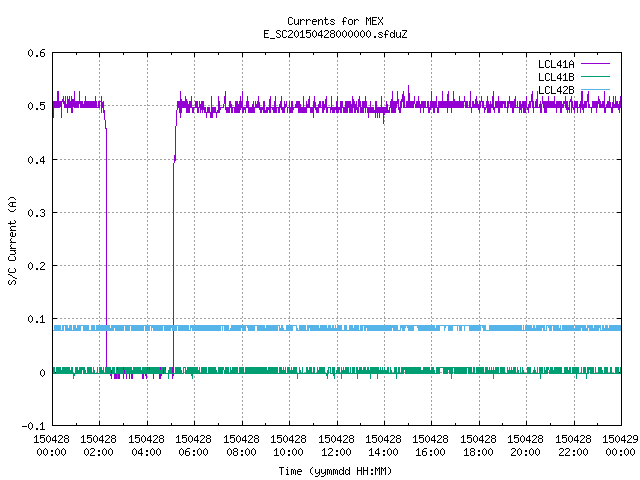Click the 150428 18:00 x-axis tick label
Viewport: 640px width, 480px height.
[x=478, y=446]
